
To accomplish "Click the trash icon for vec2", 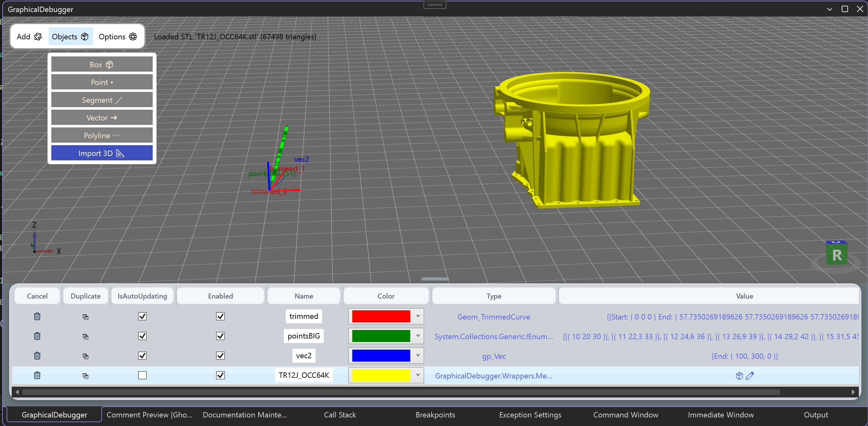I will click(x=37, y=355).
